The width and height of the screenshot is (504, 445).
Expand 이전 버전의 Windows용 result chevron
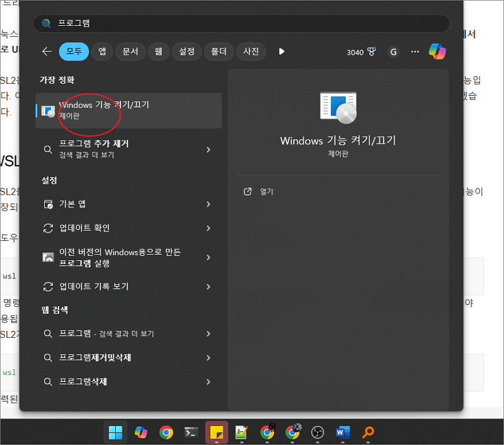point(209,258)
